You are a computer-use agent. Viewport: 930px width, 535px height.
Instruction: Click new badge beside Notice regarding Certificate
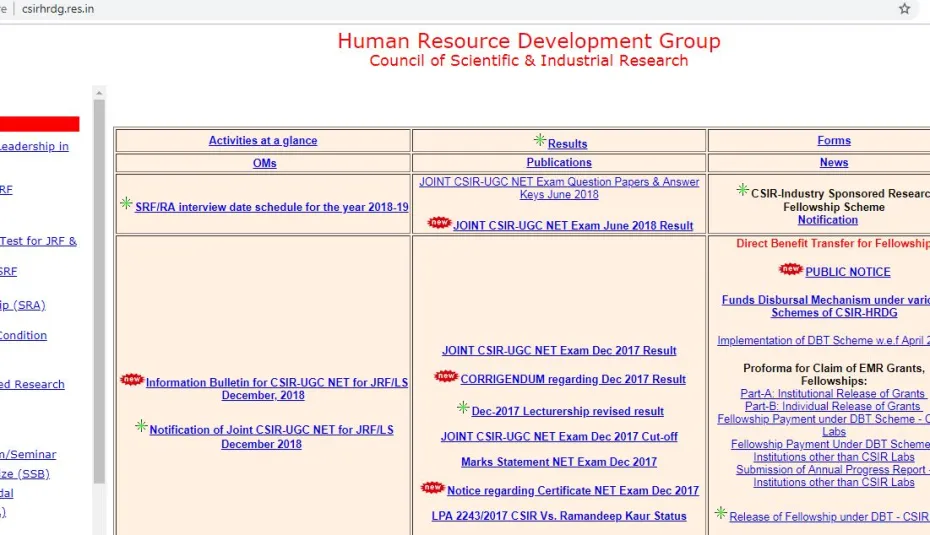432,488
